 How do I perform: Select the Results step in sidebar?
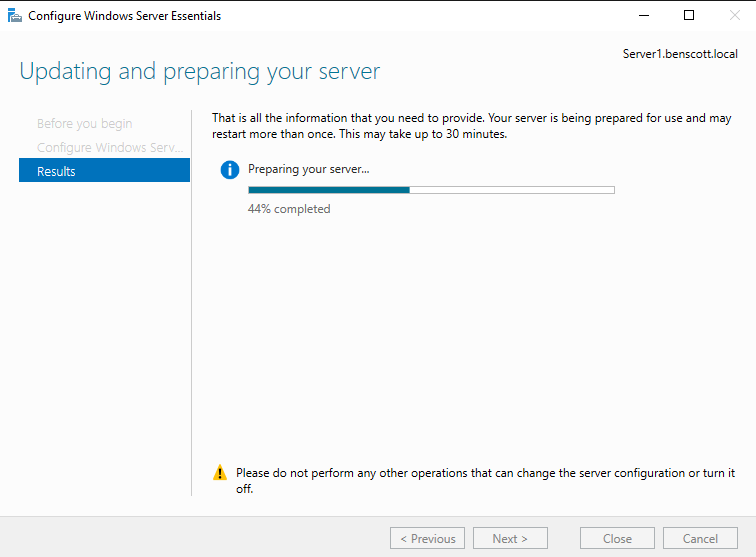[104, 171]
